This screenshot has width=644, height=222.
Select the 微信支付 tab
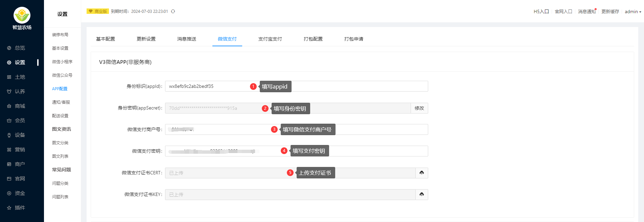[227, 39]
